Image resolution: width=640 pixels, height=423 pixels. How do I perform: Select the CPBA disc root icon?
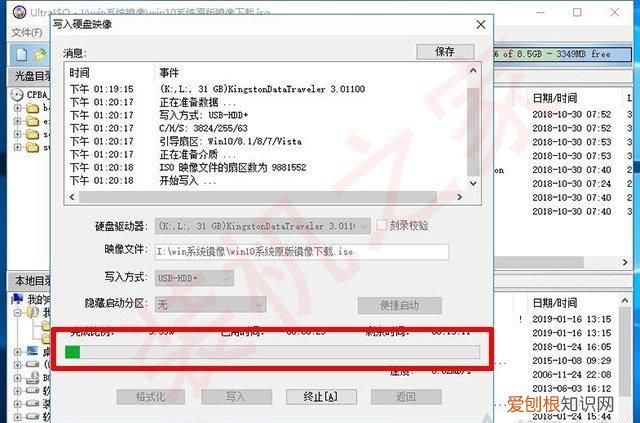(x=17, y=95)
